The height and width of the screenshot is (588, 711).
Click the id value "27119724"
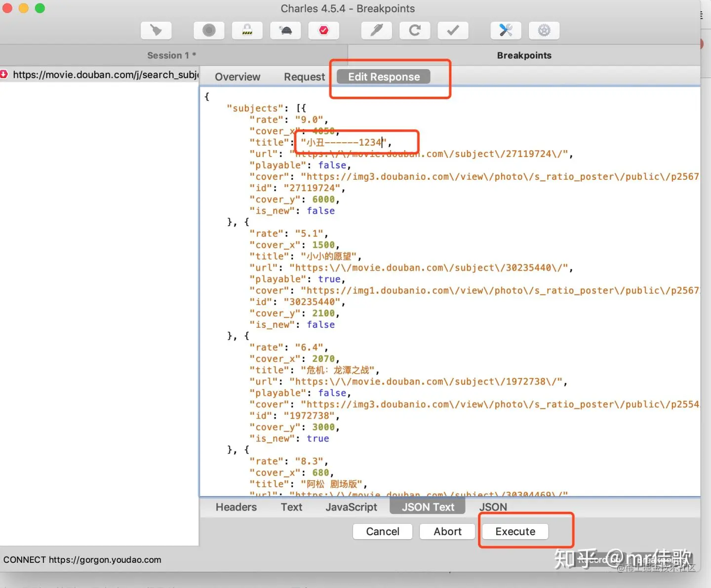point(312,188)
